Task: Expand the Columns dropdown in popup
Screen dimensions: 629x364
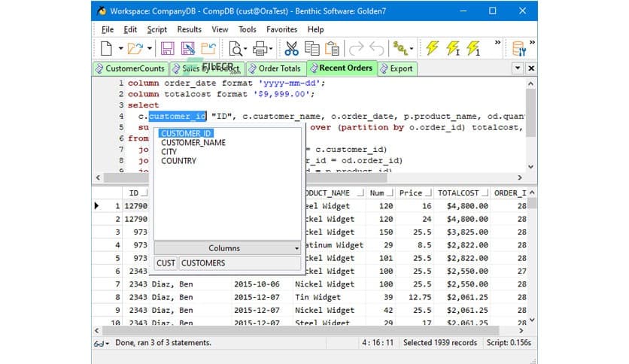Action: (297, 248)
